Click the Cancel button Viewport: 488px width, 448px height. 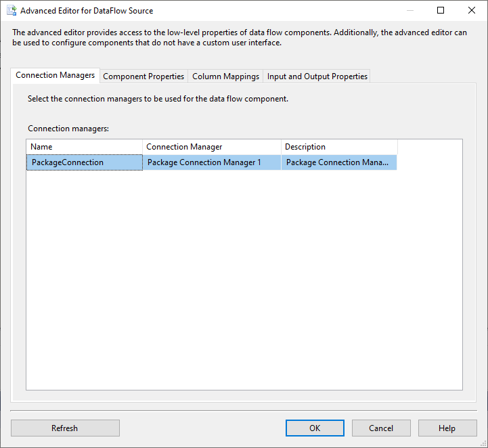coord(381,428)
